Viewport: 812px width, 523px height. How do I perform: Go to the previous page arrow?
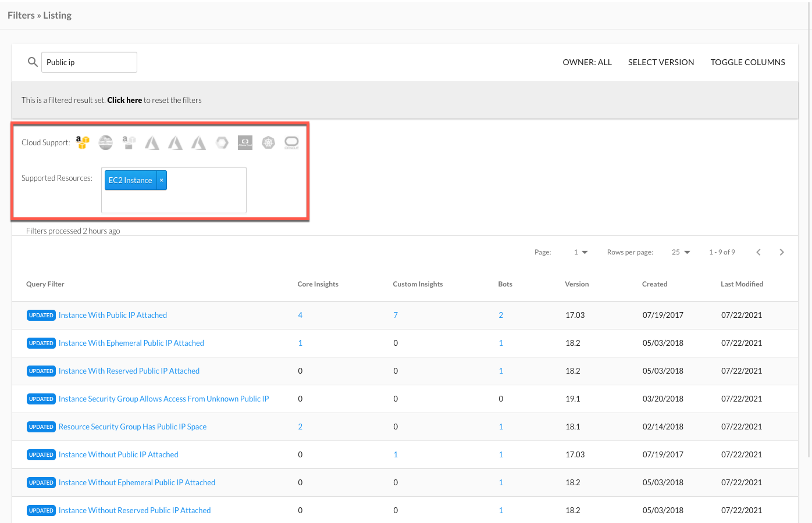click(x=758, y=252)
